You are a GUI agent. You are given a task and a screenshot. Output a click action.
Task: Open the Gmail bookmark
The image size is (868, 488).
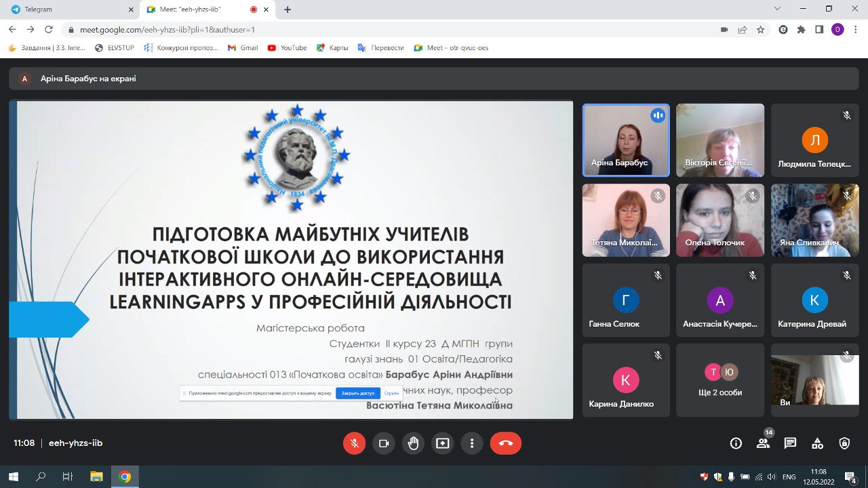point(243,48)
